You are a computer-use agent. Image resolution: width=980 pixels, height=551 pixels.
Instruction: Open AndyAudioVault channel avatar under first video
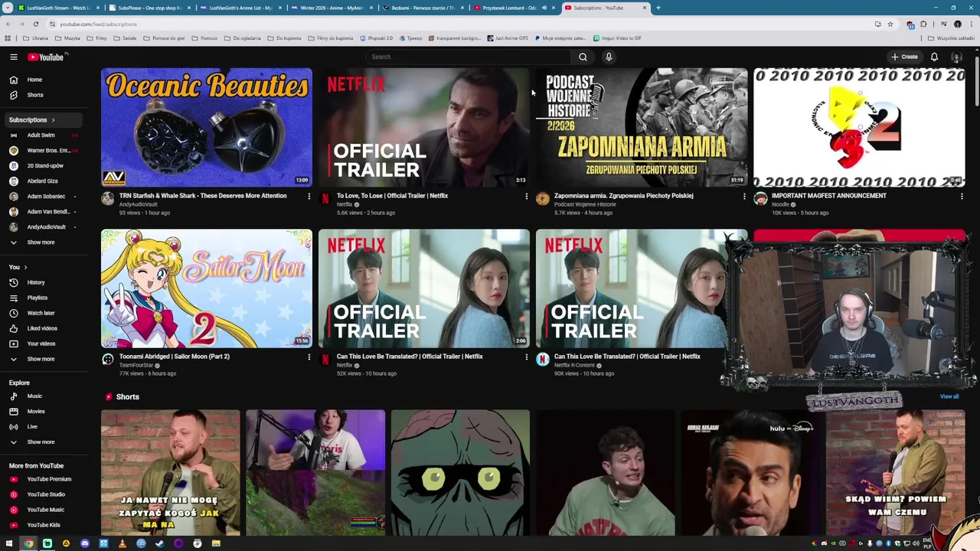[x=108, y=199]
